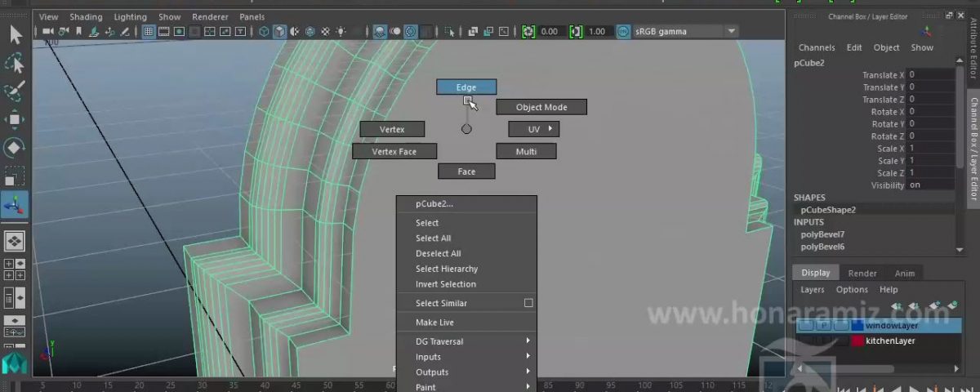Toggle the viewport grid icon
This screenshot has width=980, height=392.
[x=148, y=32]
